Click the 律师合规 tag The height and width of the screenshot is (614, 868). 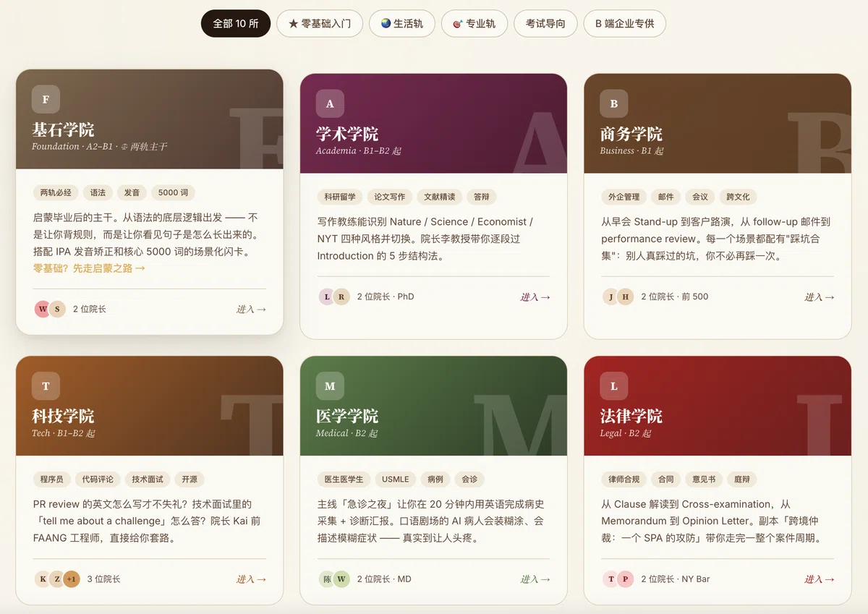click(x=624, y=479)
